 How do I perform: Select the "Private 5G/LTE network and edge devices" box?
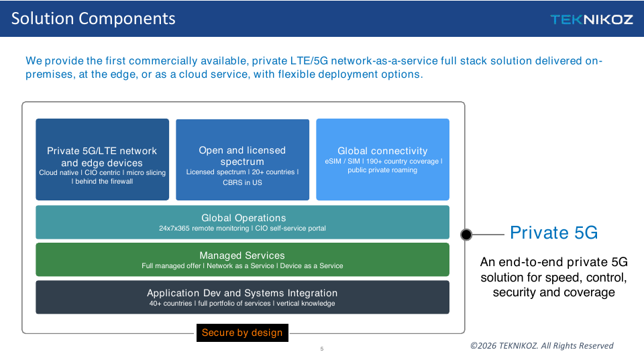coord(102,160)
